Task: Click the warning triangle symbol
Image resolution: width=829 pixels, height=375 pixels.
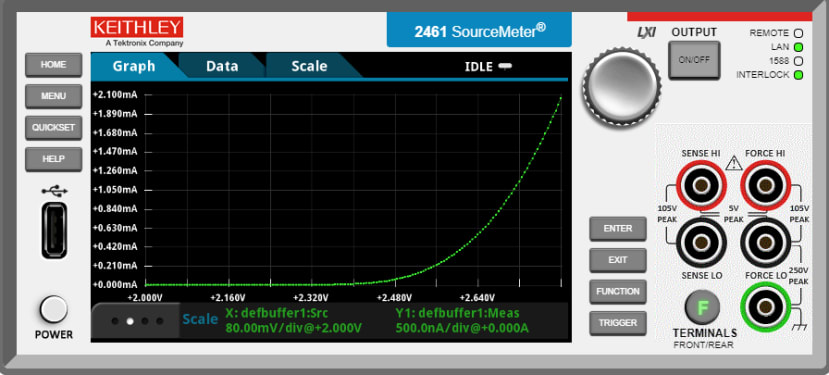Action: click(x=734, y=163)
